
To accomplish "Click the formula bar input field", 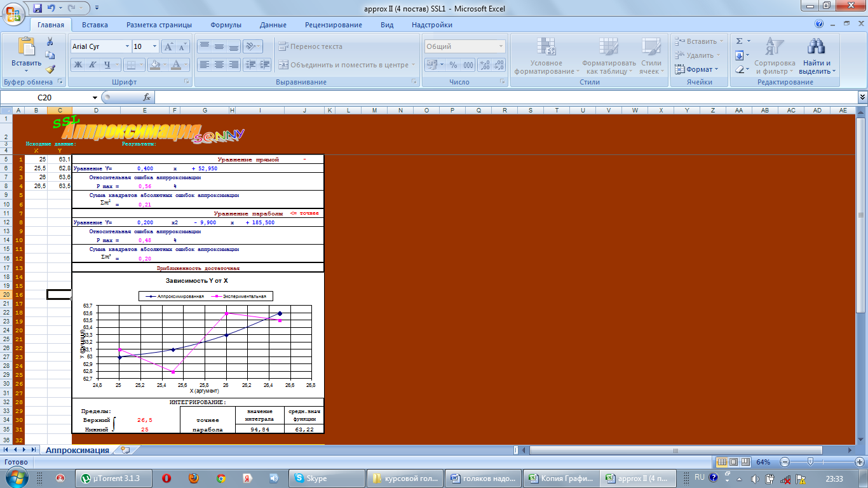I will pyautogui.click(x=505, y=97).
